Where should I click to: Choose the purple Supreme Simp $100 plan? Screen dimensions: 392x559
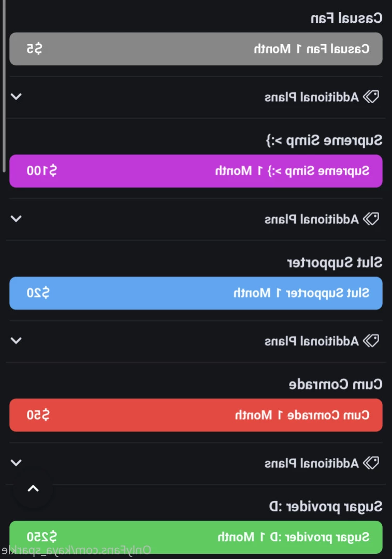pos(196,171)
